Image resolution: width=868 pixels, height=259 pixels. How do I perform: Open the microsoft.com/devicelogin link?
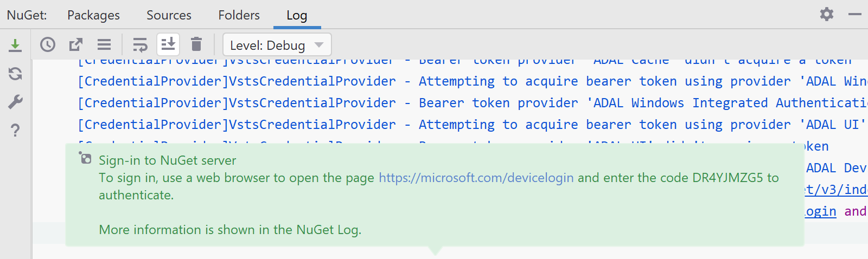pos(476,178)
